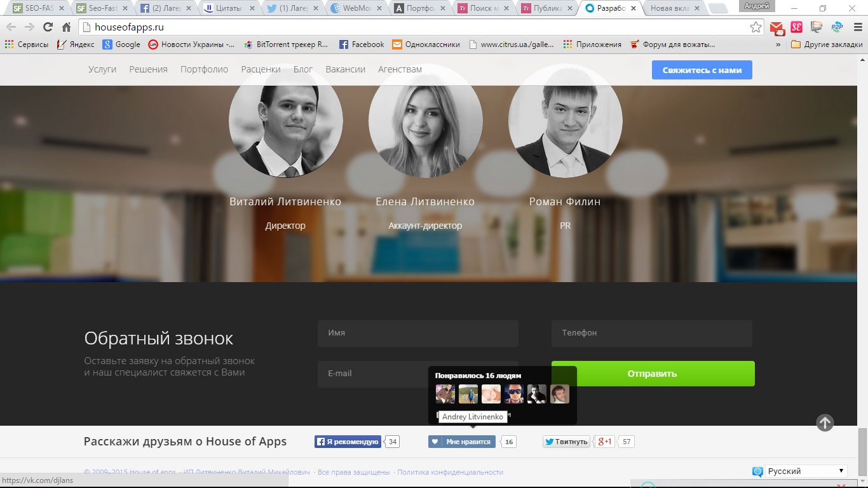Click the houseofapps.ru address bar
The width and height of the screenshot is (868, 488).
422,27
